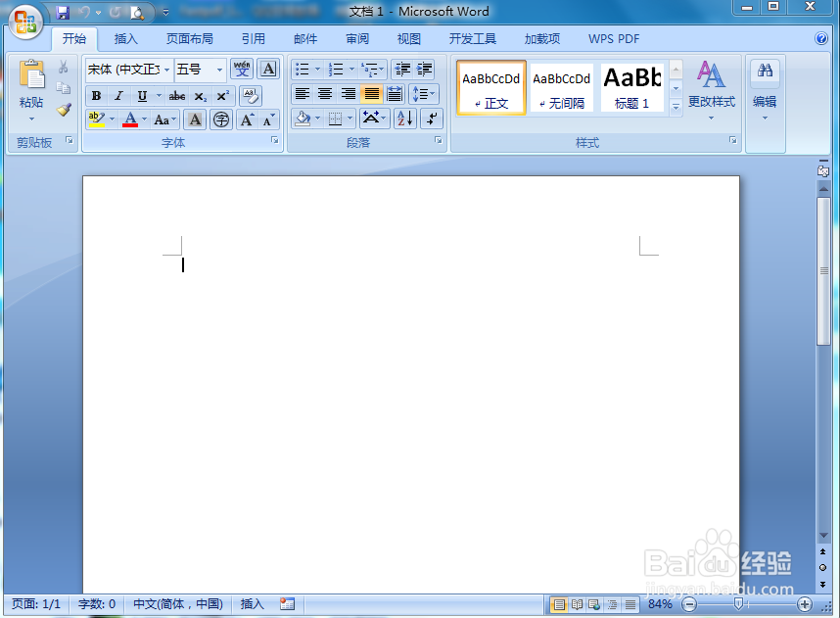The width and height of the screenshot is (840, 618).
Task: Toggle Italic formatting
Action: [x=118, y=97]
